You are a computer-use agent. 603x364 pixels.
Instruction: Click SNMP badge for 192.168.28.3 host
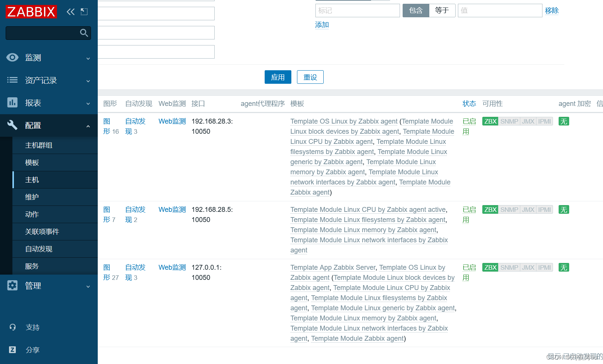click(x=509, y=121)
